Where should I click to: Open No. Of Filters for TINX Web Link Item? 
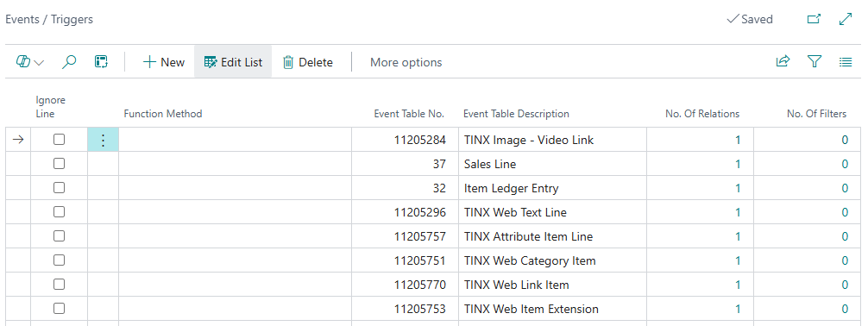point(845,285)
